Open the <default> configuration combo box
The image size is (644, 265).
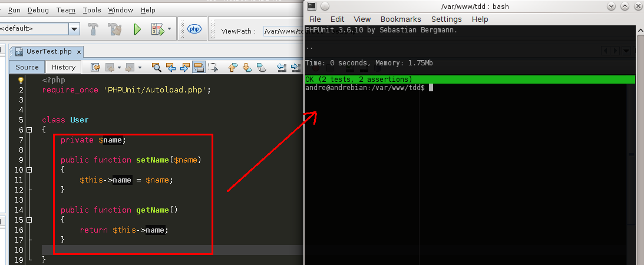tap(39, 29)
